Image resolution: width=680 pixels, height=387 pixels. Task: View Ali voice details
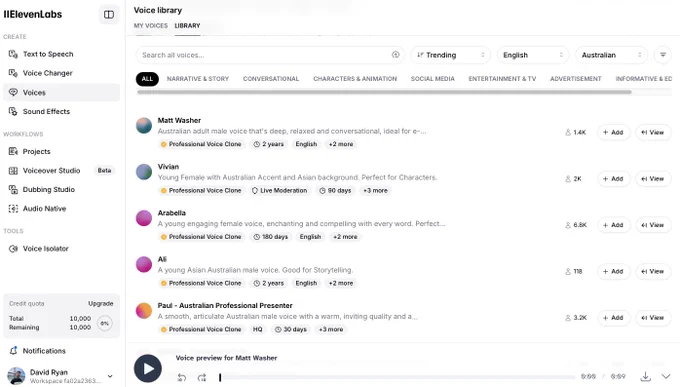(653, 272)
